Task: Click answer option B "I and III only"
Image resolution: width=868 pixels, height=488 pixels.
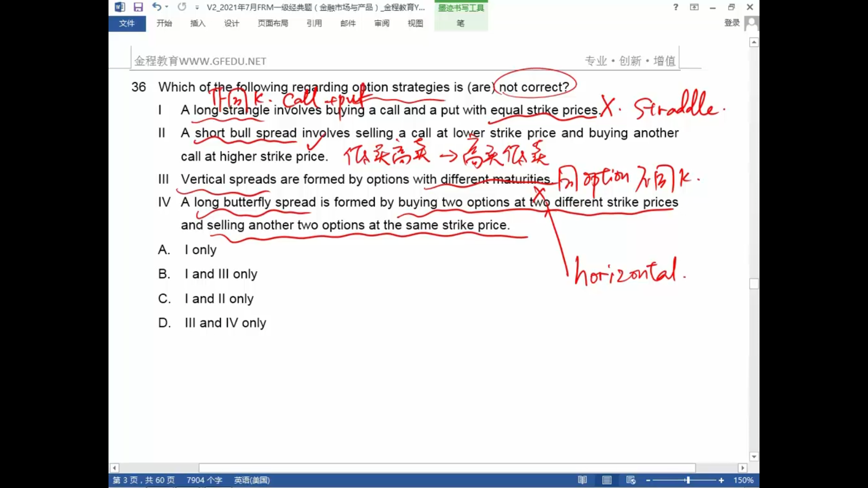Action: coord(221,274)
